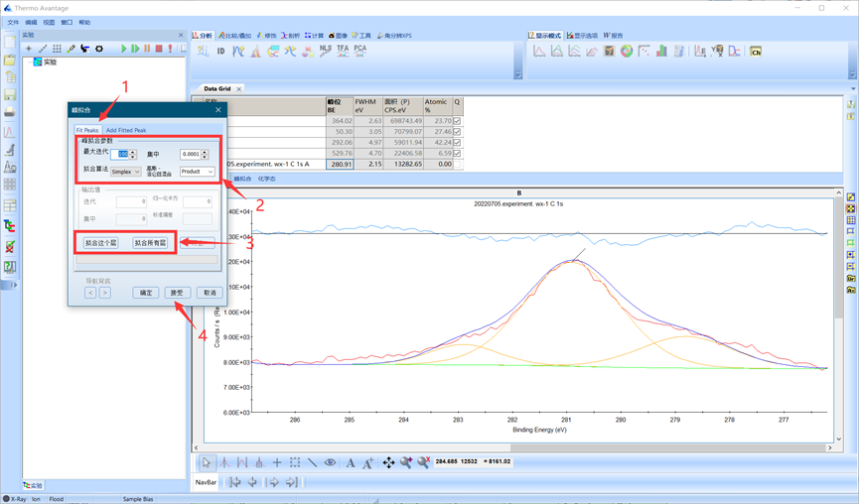The image size is (859, 504).
Task: Check the Q checkbox for the C 1s A row
Action: pyautogui.click(x=457, y=165)
